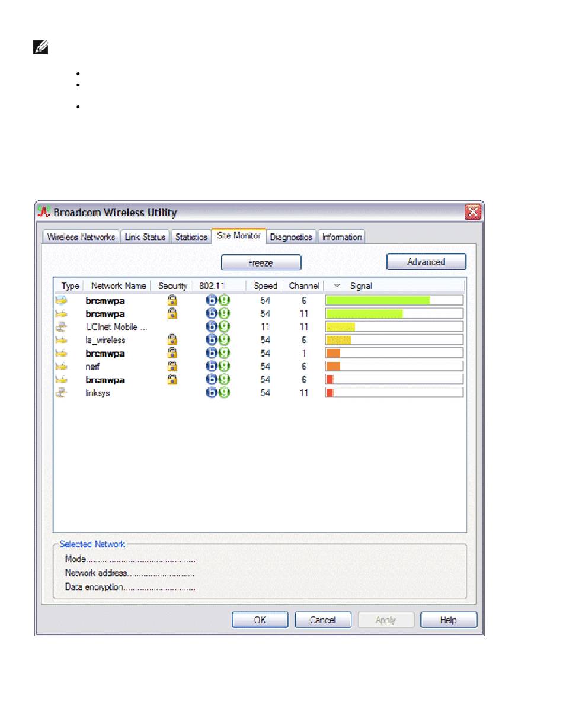This screenshot has width=563, height=728.
Task: Cancel the Broadcom Wireless Utility dialog
Action: click(322, 620)
